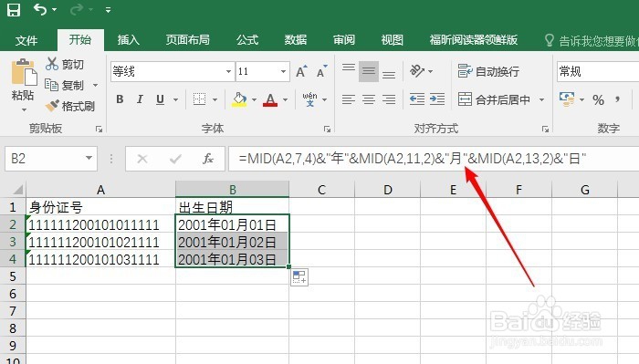Click the comma style icon
This screenshot has width=639, height=364.
click(x=618, y=99)
